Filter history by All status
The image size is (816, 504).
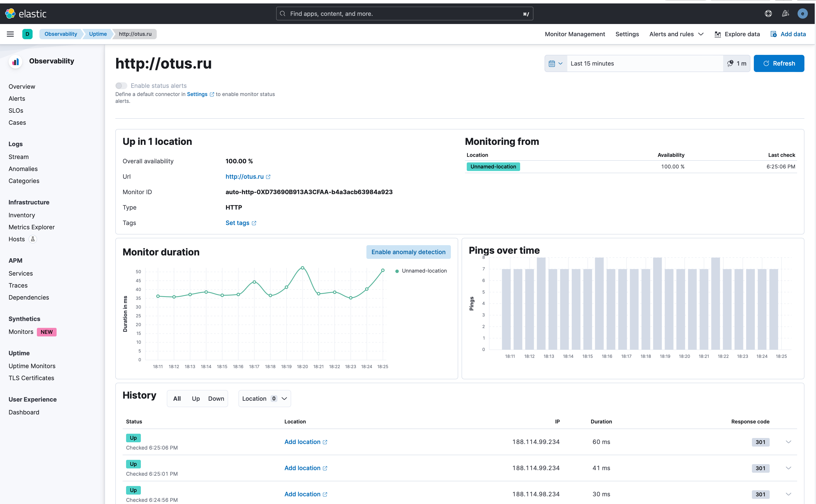point(177,399)
